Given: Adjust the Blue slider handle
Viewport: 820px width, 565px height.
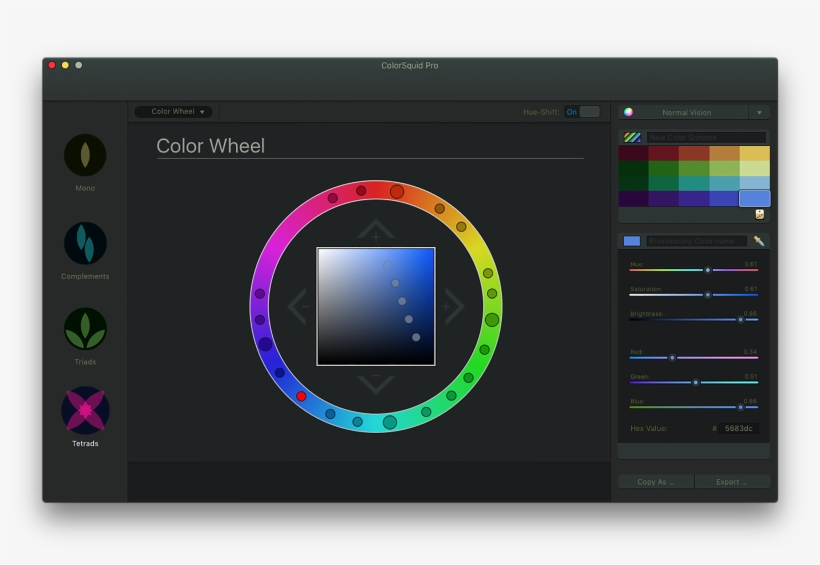Looking at the screenshot, I should pyautogui.click(x=740, y=407).
